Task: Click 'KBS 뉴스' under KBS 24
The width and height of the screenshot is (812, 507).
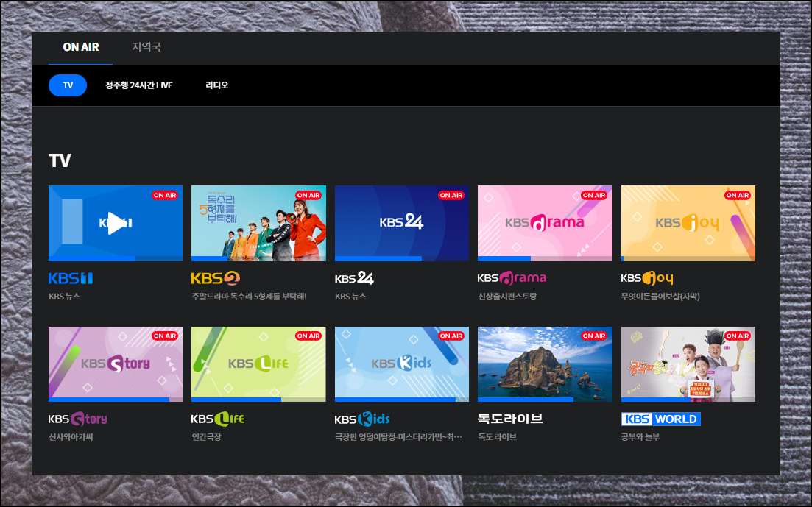Action: click(x=350, y=297)
